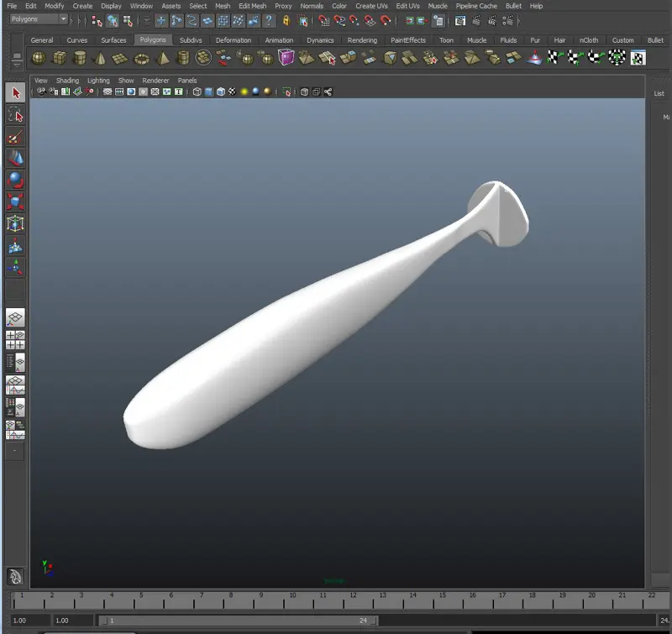Toggle use all lights in viewport
The image size is (672, 634).
(x=244, y=92)
